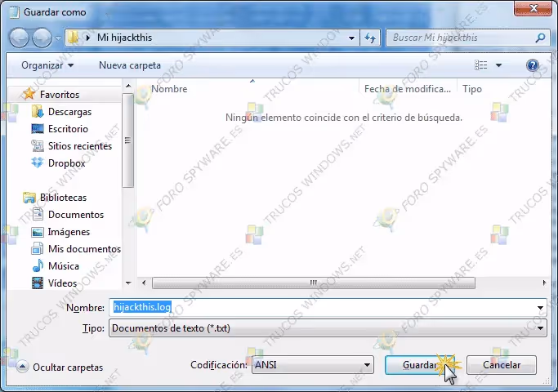Go to Escritorio in sidebar
Viewport: 558px width, 392px height.
68,129
